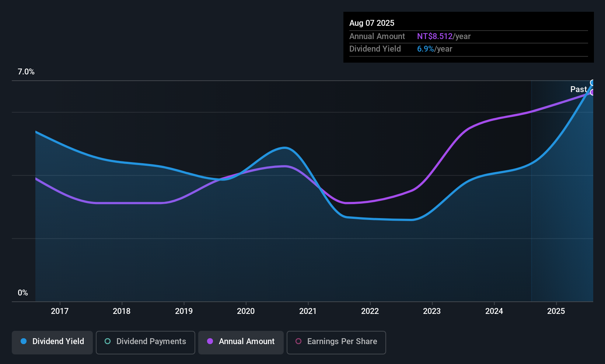Pick the 2021 label on the time axis

(308, 311)
